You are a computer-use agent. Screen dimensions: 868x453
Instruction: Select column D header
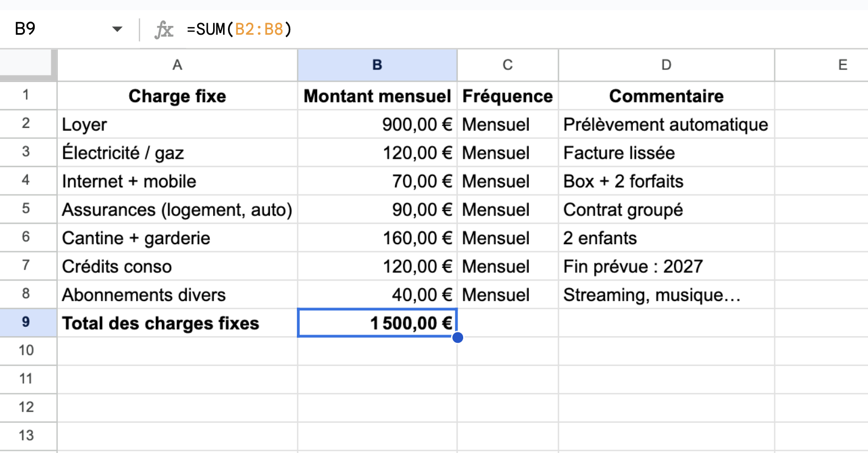click(x=666, y=65)
